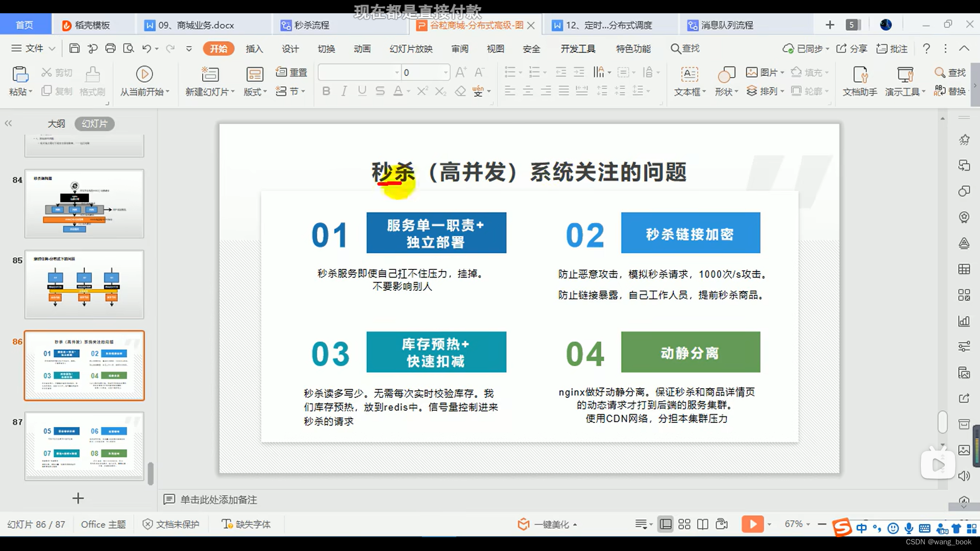
Task: Click the 幻灯片放映 (Slideshow) button
Action: tap(411, 48)
